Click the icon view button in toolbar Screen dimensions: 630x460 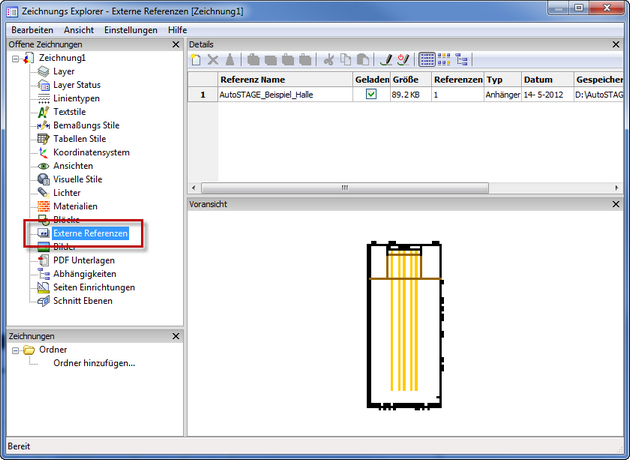(x=445, y=60)
